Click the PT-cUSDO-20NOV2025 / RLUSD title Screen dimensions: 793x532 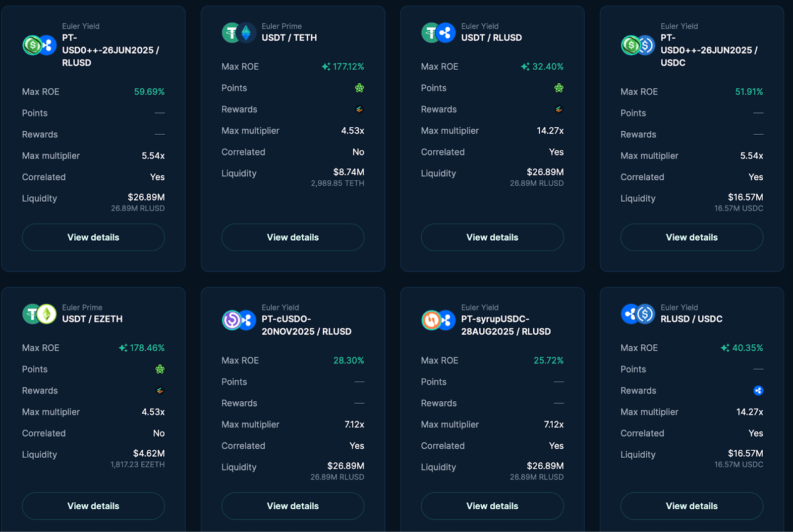(306, 325)
